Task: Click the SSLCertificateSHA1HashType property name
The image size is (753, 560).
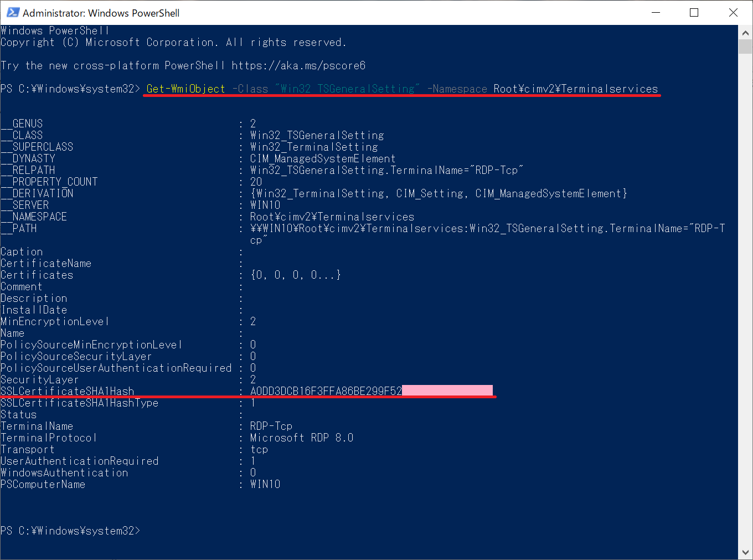Action: 79,403
